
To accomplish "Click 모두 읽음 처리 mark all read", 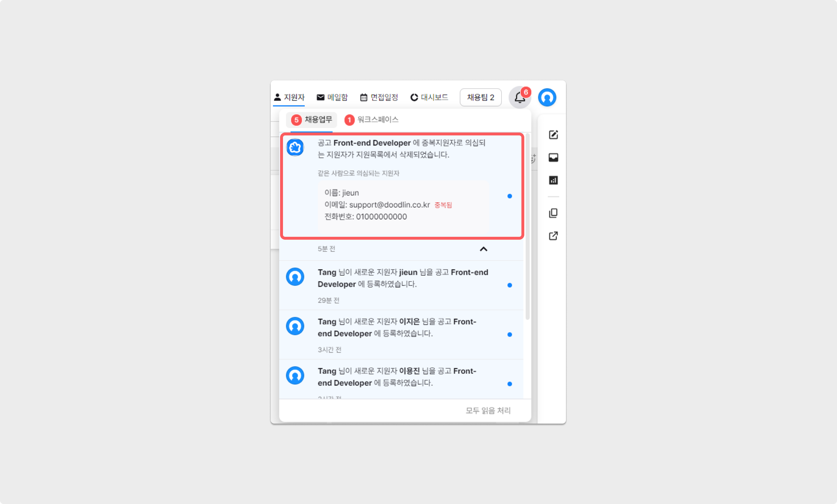I will click(488, 411).
